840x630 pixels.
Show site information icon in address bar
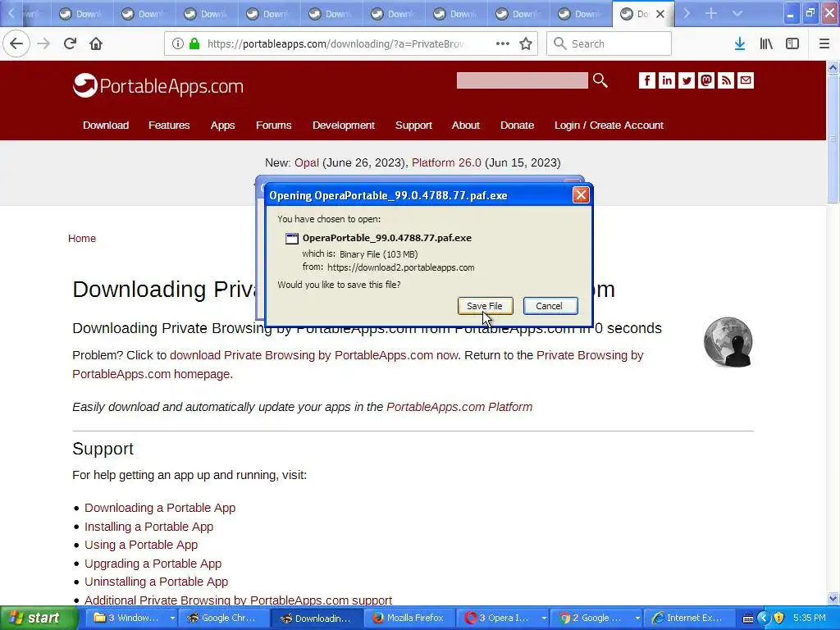pyautogui.click(x=178, y=43)
